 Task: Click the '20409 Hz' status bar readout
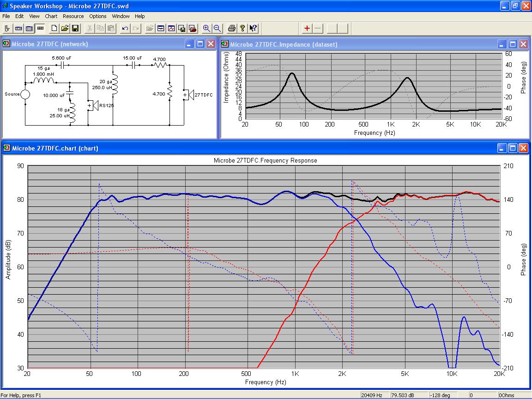pos(375,395)
